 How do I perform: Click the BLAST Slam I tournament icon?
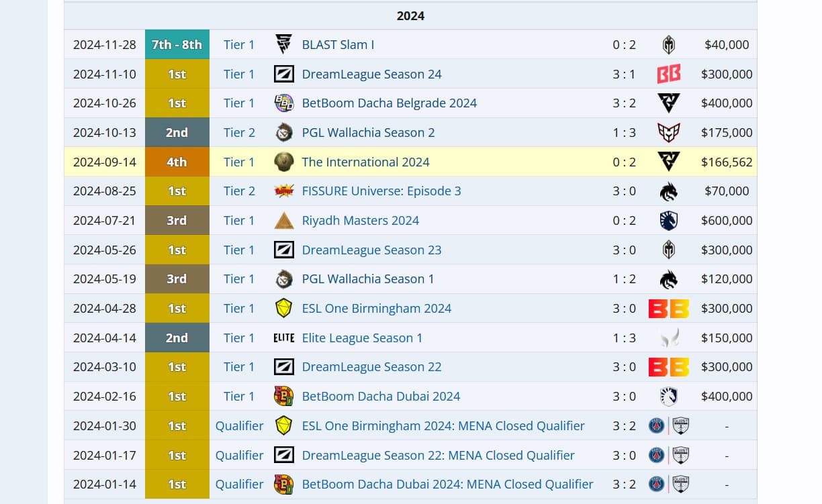(283, 45)
